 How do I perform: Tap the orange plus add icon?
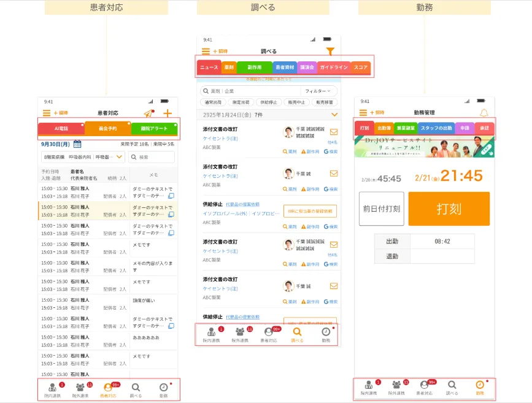(167, 113)
